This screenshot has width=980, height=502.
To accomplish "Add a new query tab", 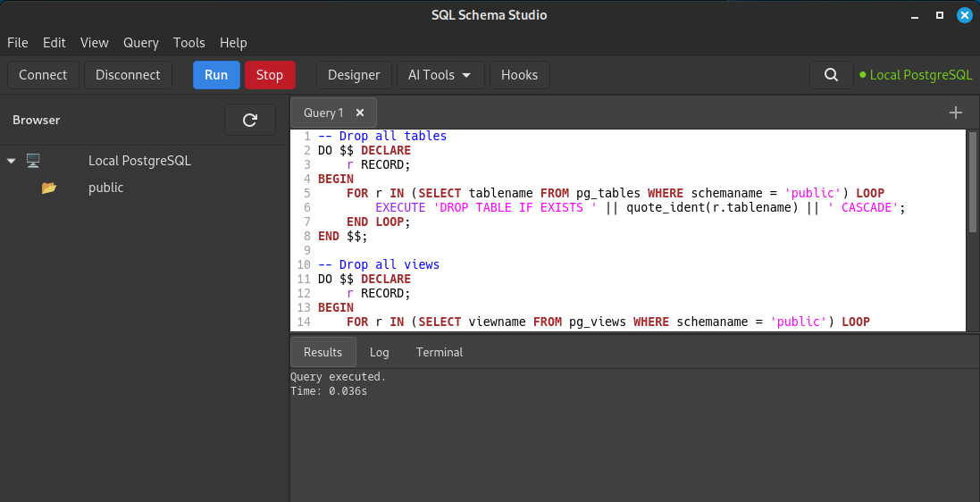I will pyautogui.click(x=956, y=113).
